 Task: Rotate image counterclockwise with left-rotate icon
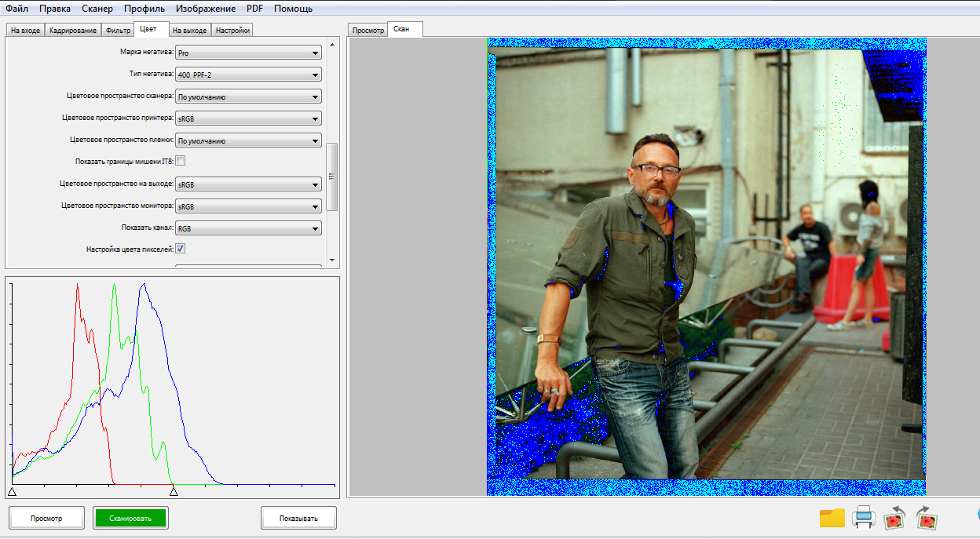pos(895,518)
